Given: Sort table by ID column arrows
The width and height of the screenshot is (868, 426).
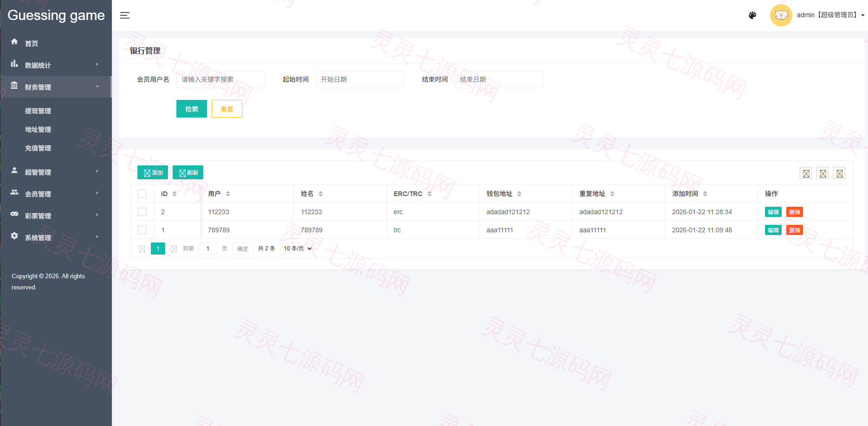Looking at the screenshot, I should pyautogui.click(x=175, y=194).
